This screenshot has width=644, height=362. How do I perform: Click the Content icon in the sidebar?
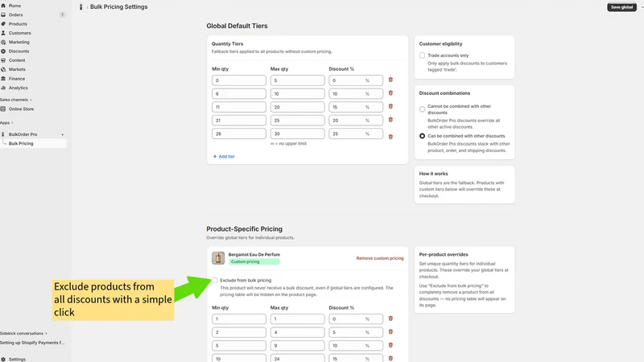pos(3,60)
